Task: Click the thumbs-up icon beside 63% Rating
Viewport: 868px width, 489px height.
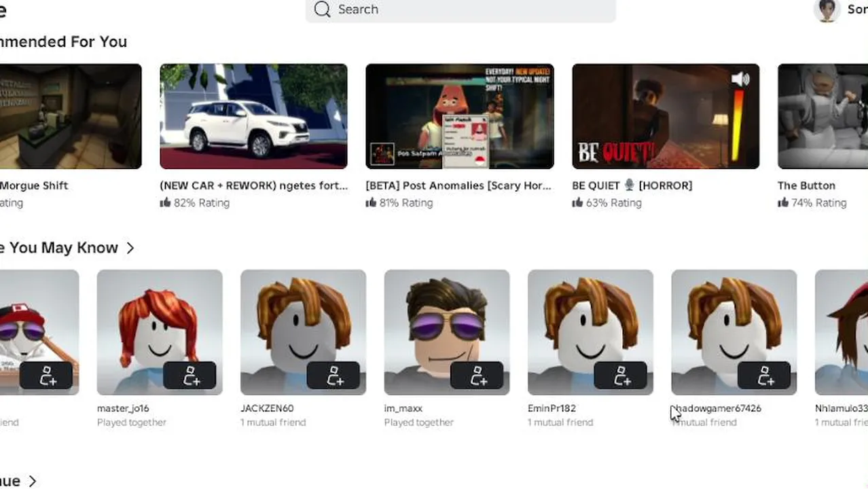Action: [577, 202]
